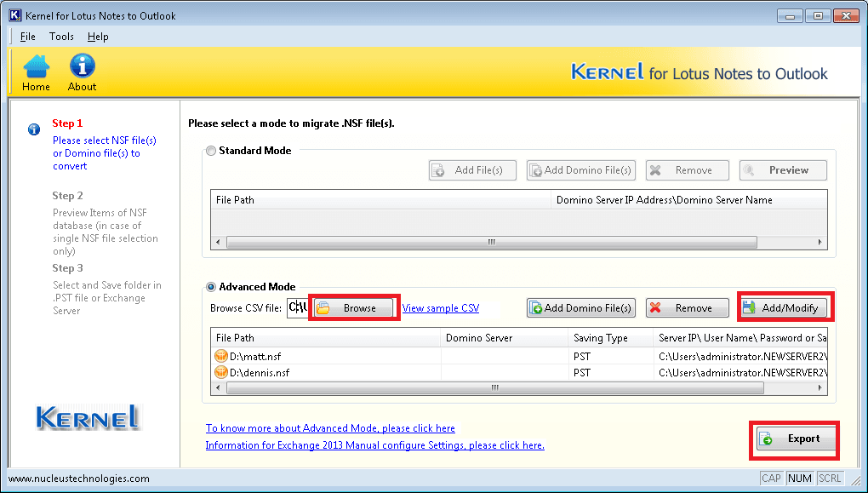Click Add Domino File(s) in Standard Mode
The width and height of the screenshot is (868, 493).
(580, 170)
